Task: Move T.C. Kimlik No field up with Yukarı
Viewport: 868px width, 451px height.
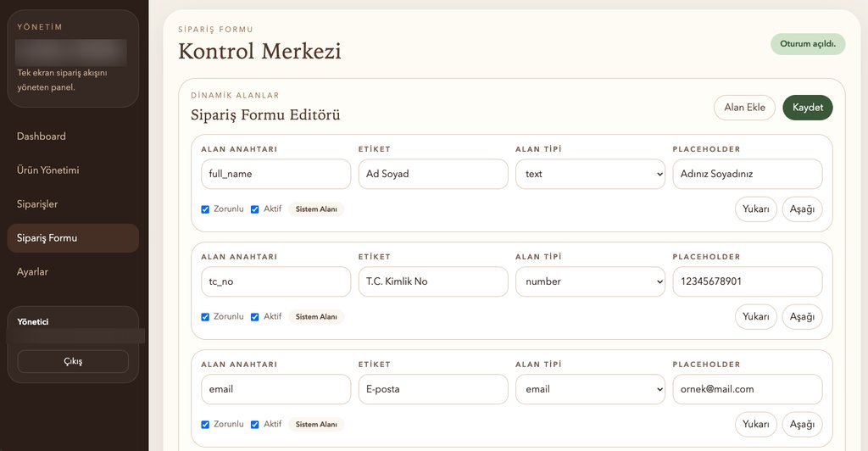Action: pyautogui.click(x=755, y=317)
